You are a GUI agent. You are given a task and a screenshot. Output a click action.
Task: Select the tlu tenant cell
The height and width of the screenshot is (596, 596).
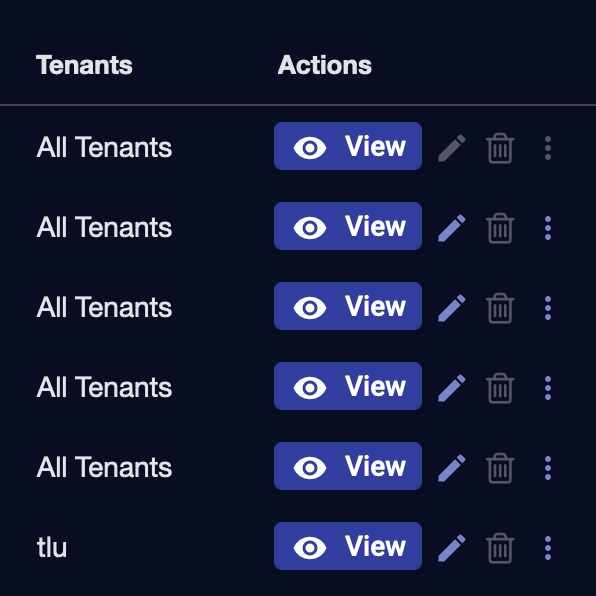[52, 547]
